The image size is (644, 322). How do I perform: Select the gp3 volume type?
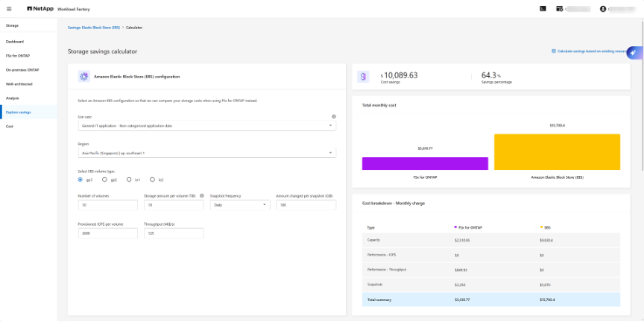(80, 180)
